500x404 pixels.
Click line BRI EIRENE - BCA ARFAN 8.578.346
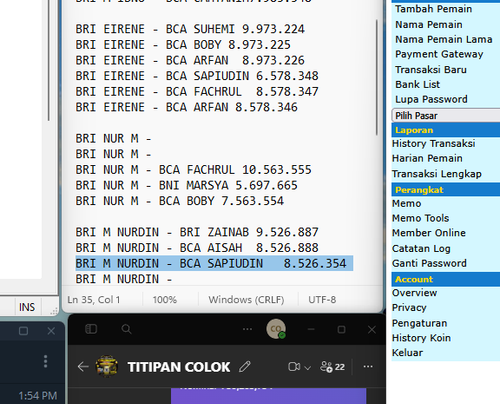click(x=186, y=107)
